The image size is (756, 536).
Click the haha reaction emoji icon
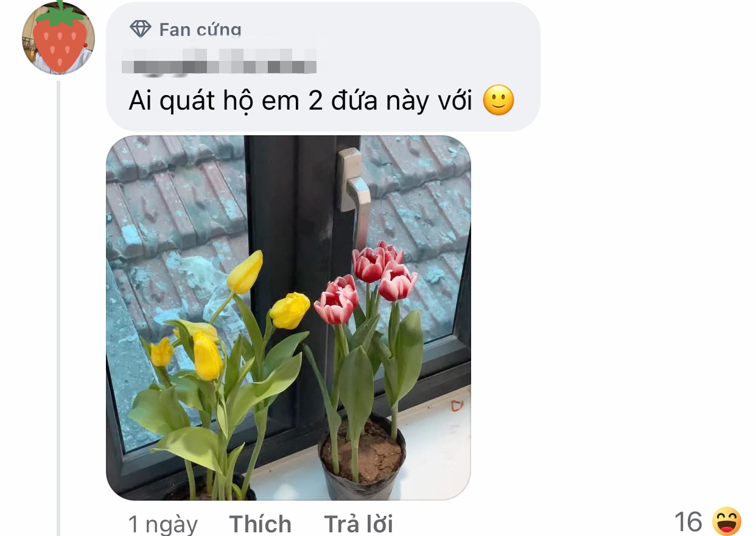coord(727,522)
